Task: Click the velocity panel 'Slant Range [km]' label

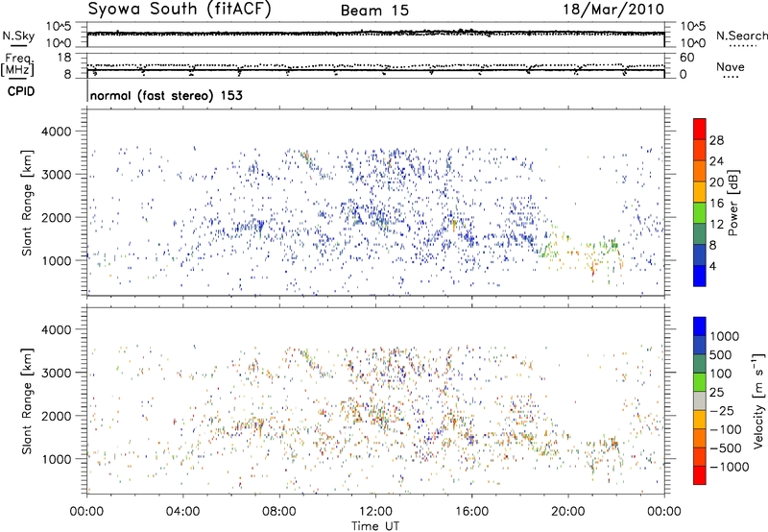Action: [27, 400]
